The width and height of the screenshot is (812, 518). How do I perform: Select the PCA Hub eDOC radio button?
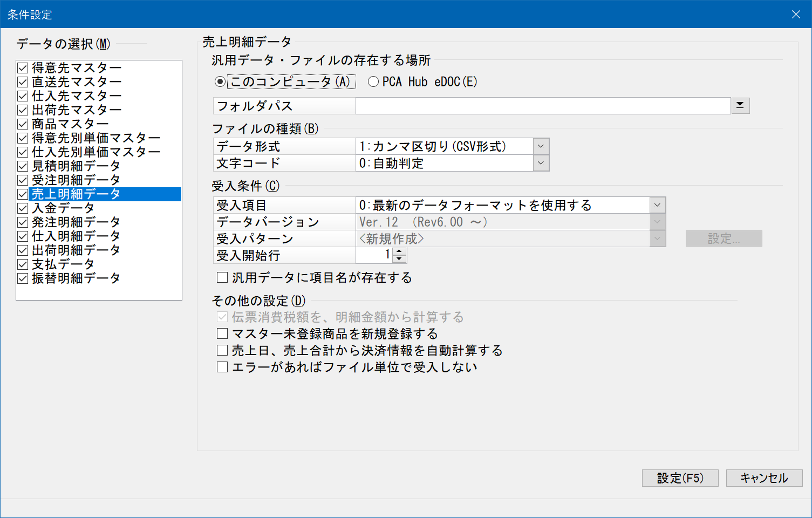click(373, 82)
